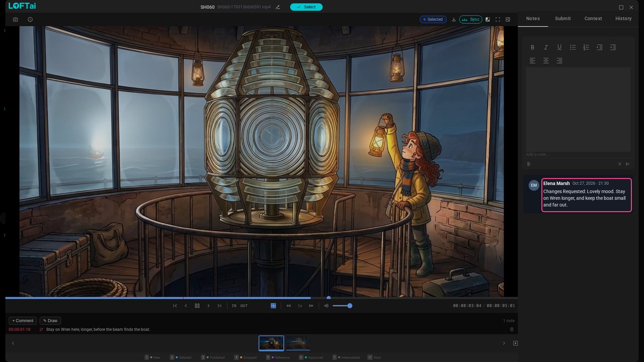Increase the playback speed
644x362 pixels.
(x=311, y=306)
